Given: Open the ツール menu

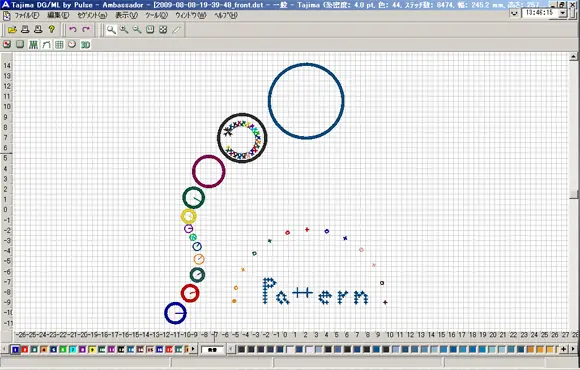Looking at the screenshot, I should click(x=156, y=16).
